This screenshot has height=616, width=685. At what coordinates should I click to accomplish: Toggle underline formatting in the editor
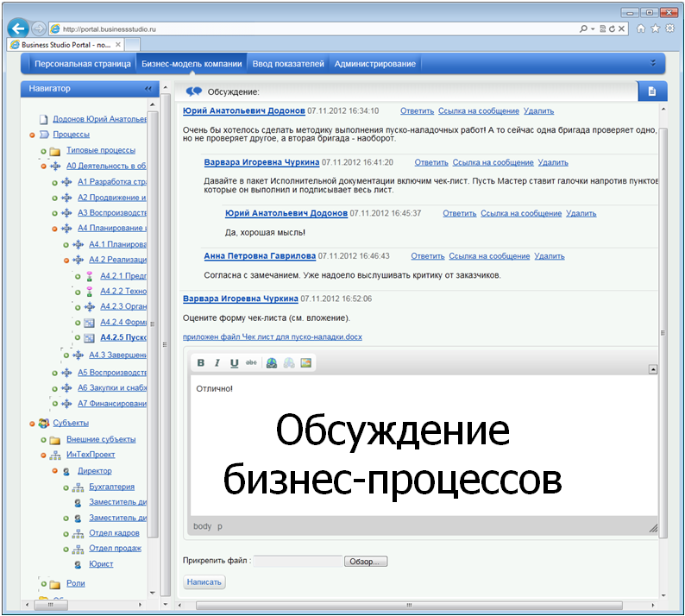click(234, 363)
